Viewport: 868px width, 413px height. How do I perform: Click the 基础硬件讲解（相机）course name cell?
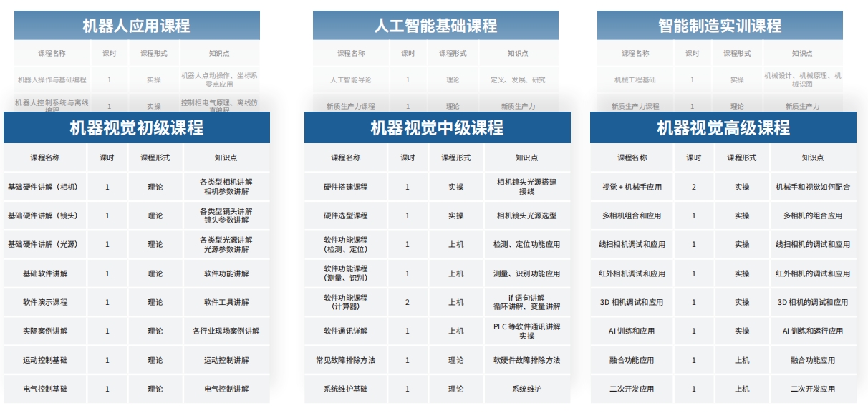pos(44,187)
